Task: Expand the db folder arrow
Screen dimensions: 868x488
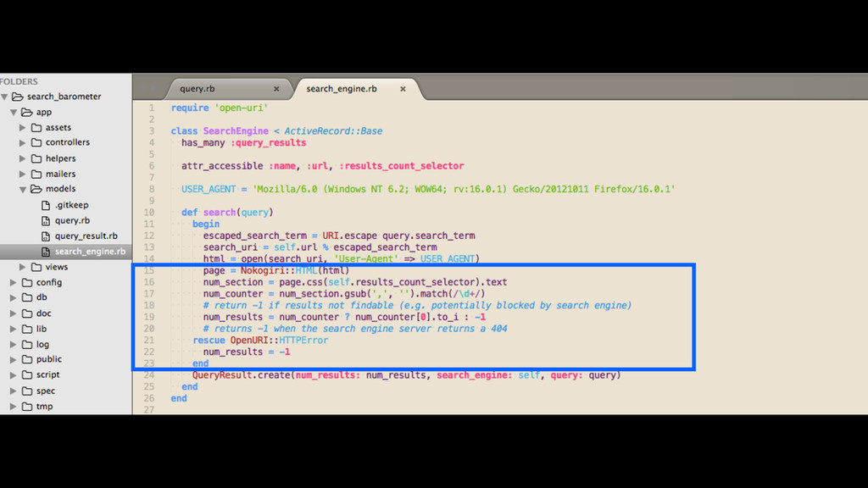Action: click(x=14, y=297)
